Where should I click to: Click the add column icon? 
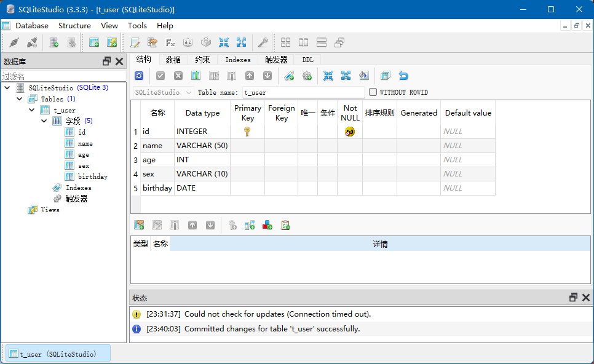pos(196,76)
